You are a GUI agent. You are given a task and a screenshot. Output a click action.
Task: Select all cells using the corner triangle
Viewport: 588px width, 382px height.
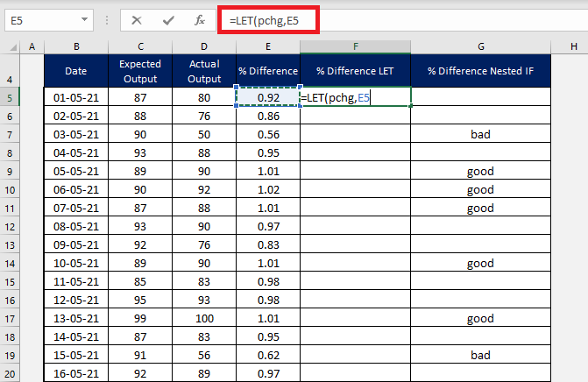pos(13,46)
